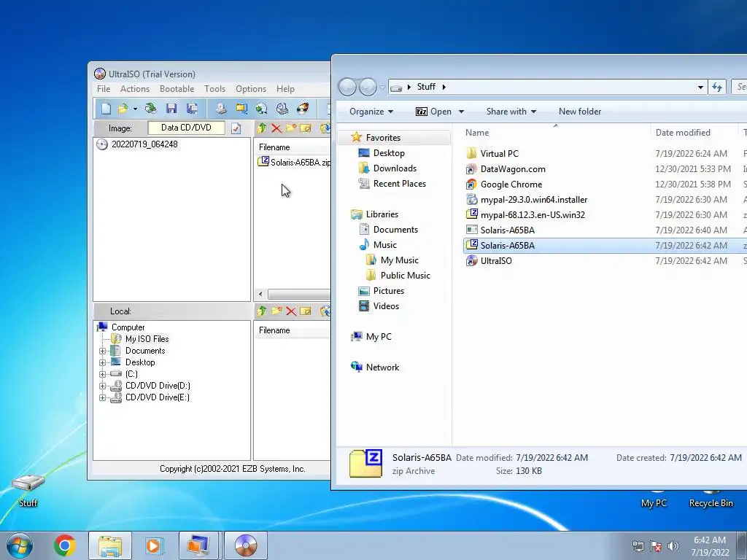Open the Tools menu in UltraISO

click(x=215, y=89)
